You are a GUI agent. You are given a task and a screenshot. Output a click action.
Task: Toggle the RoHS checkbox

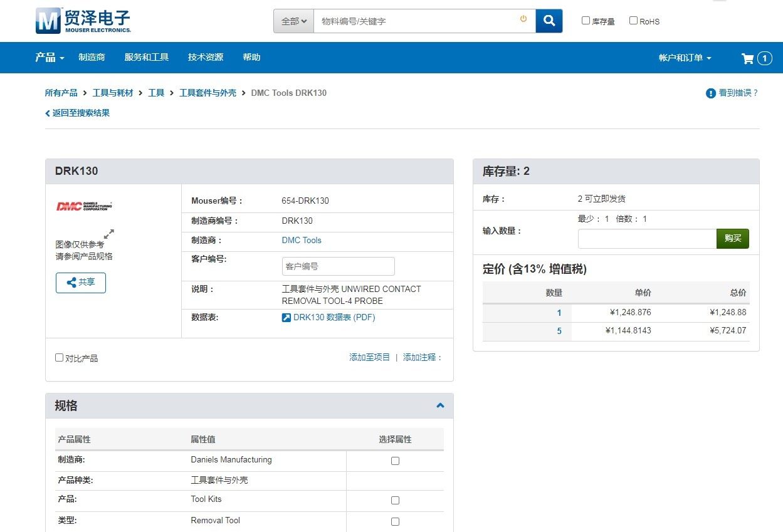[x=633, y=21]
